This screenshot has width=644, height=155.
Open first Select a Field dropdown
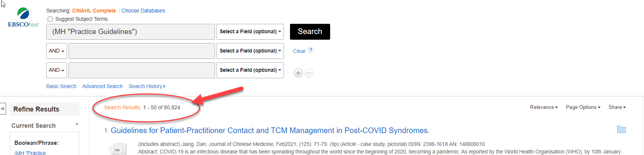pyautogui.click(x=250, y=32)
